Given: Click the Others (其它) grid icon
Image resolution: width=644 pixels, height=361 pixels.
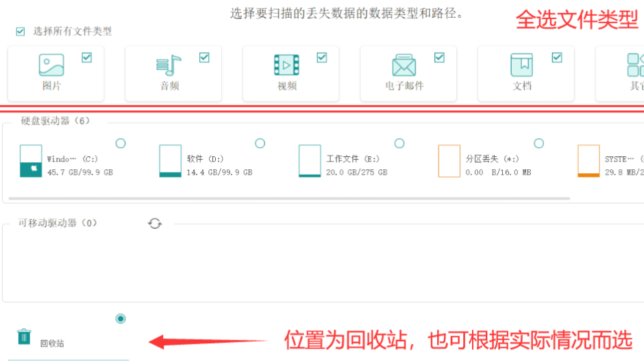Looking at the screenshot, I should pyautogui.click(x=635, y=65).
